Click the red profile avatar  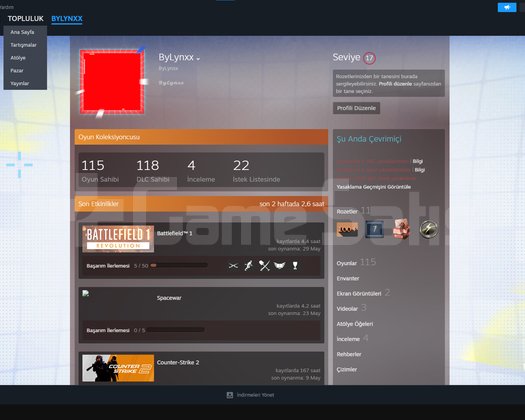112,82
